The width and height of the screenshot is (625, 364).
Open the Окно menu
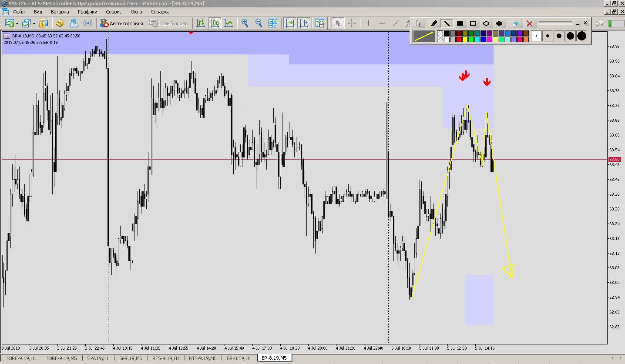pyautogui.click(x=136, y=12)
